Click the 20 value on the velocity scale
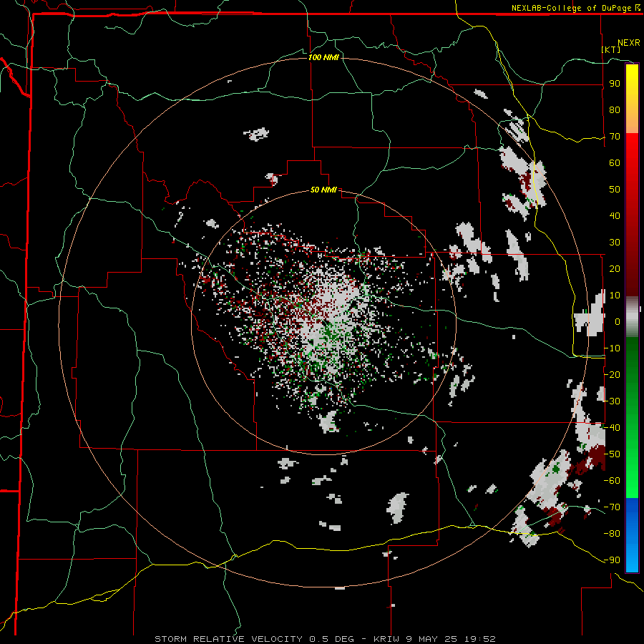 click(615, 269)
